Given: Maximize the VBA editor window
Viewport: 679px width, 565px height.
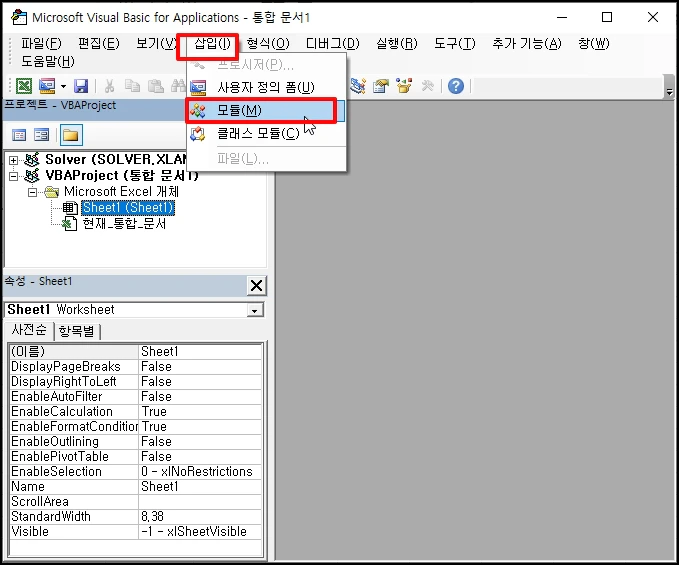Looking at the screenshot, I should [x=607, y=17].
